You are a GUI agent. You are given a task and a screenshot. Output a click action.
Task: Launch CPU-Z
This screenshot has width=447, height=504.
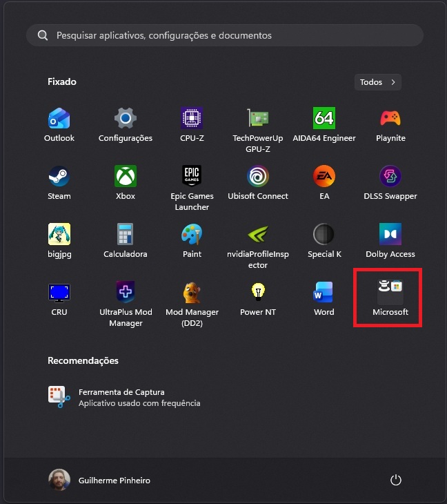(192, 126)
